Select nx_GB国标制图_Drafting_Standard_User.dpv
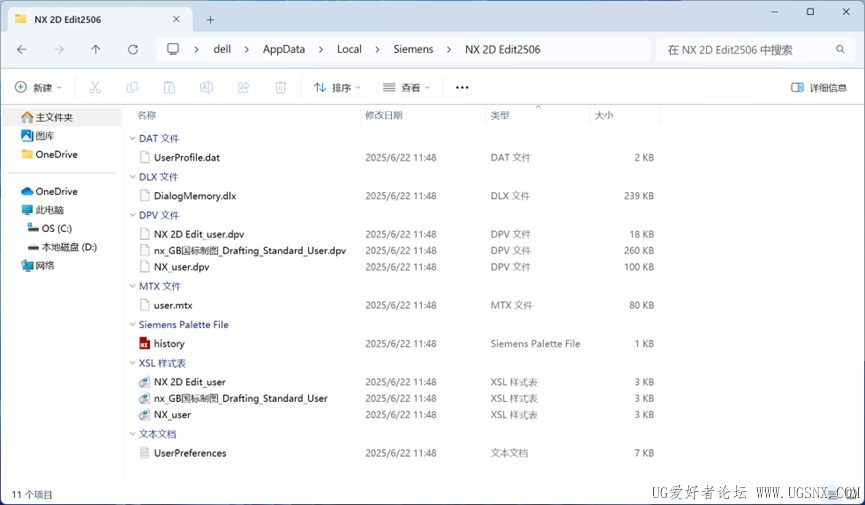The width and height of the screenshot is (865, 505). click(x=250, y=251)
